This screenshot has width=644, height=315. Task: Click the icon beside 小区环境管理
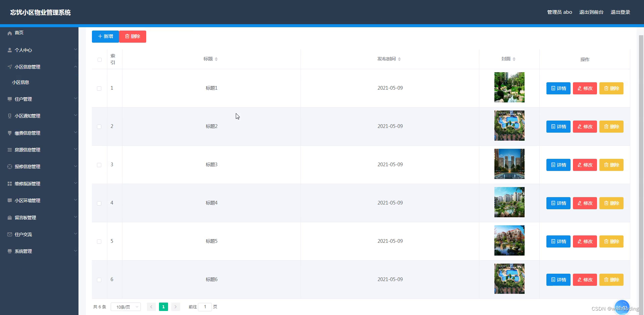pos(10,200)
